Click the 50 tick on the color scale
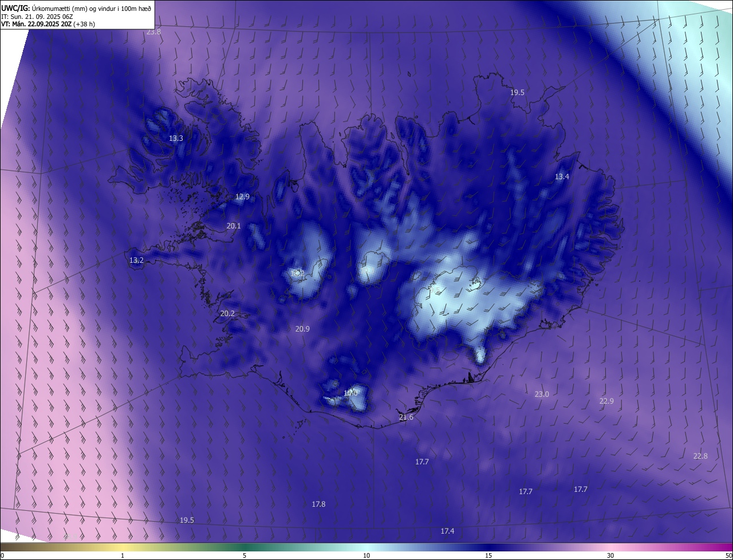 tap(728, 556)
